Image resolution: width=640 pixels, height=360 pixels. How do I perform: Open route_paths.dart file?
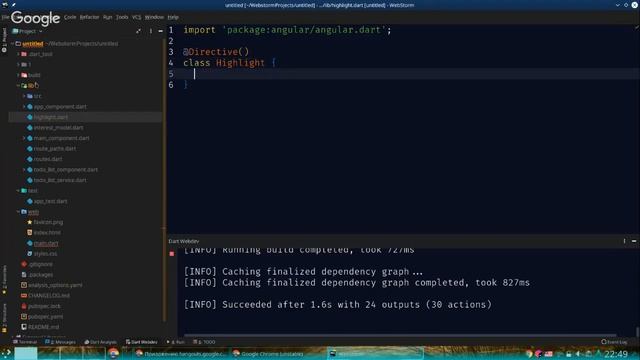point(55,149)
